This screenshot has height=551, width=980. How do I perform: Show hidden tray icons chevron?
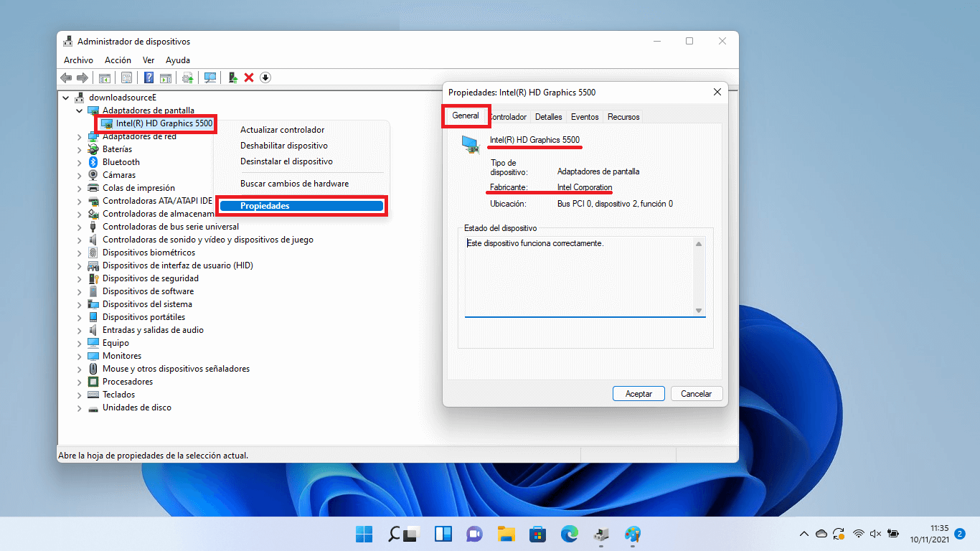point(804,534)
